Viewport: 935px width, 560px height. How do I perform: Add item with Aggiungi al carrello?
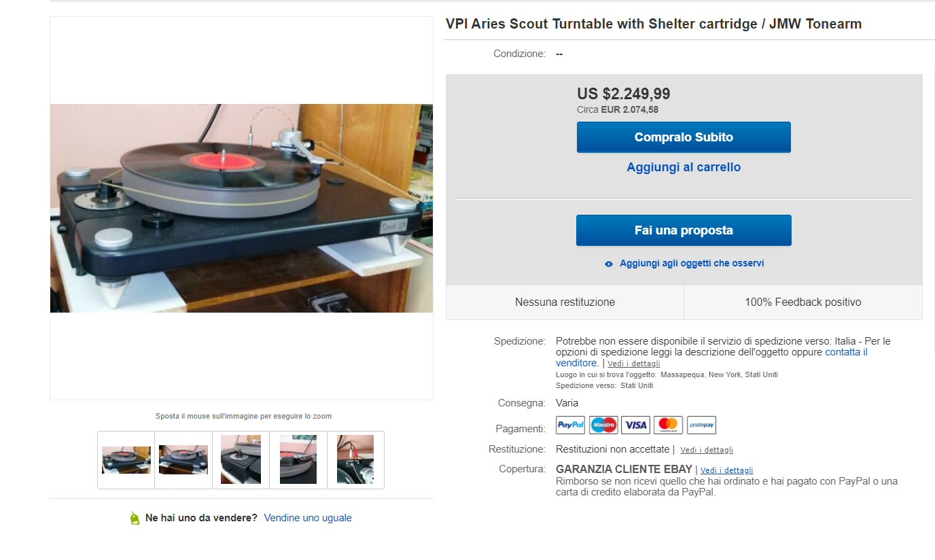tap(684, 167)
